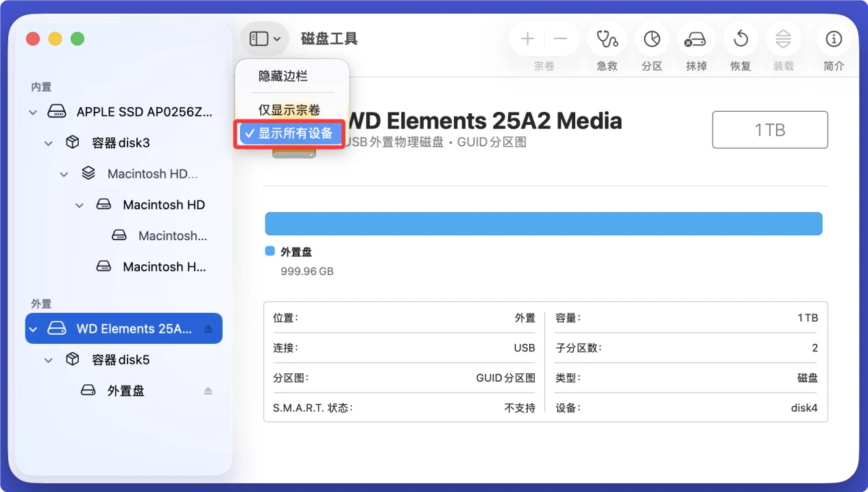
Task: Open the Partition (分区) tool
Action: [x=652, y=39]
